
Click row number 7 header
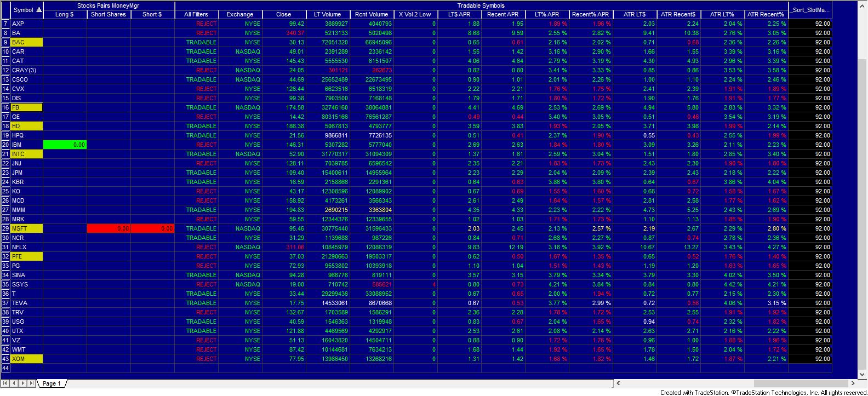[x=5, y=24]
